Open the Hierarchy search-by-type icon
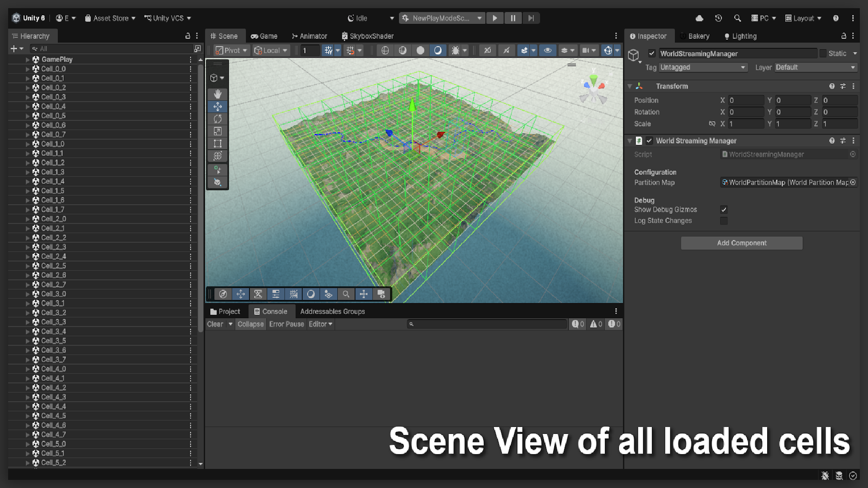This screenshot has height=488, width=868. tap(198, 48)
